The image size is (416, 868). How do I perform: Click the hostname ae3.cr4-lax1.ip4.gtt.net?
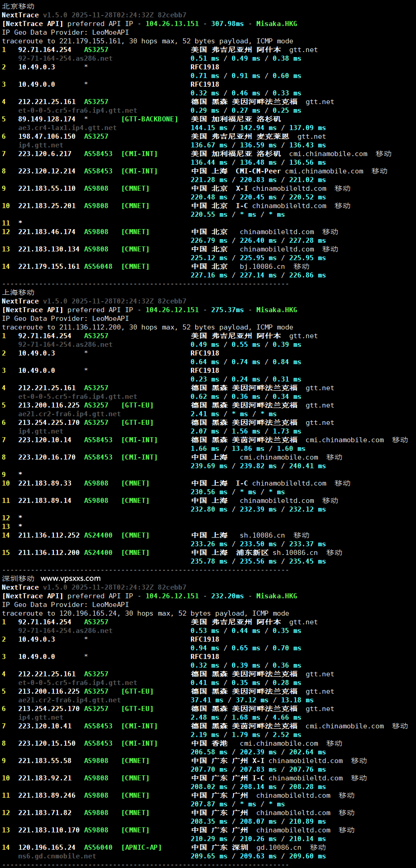[67, 128]
